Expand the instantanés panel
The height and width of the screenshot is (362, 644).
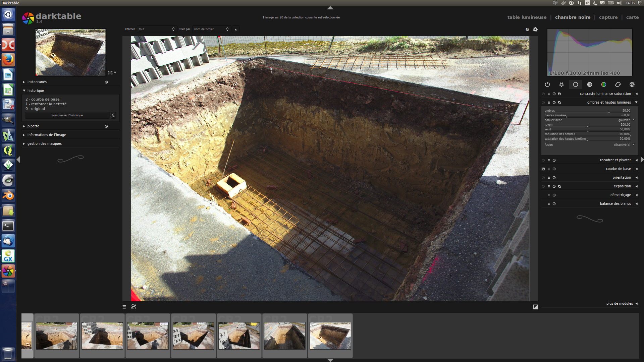[37, 82]
